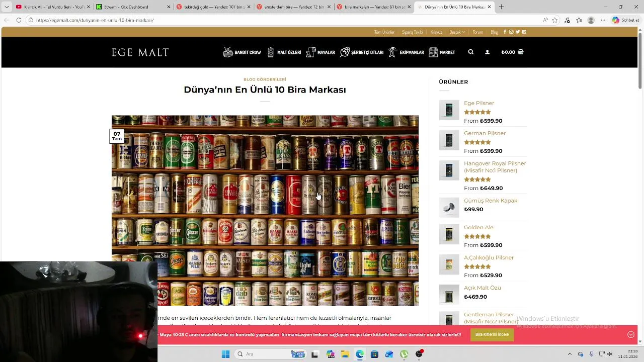Open the site search magnifier icon
The image size is (644, 362).
click(471, 52)
